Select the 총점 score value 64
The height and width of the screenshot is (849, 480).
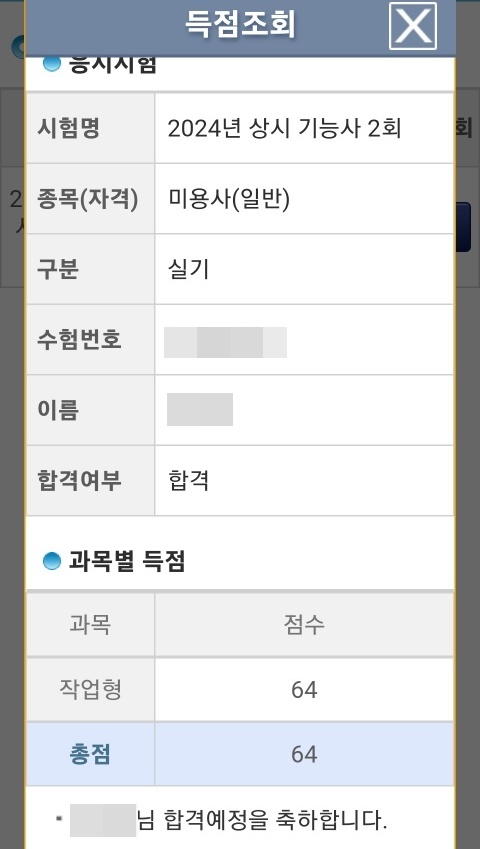pos(304,755)
